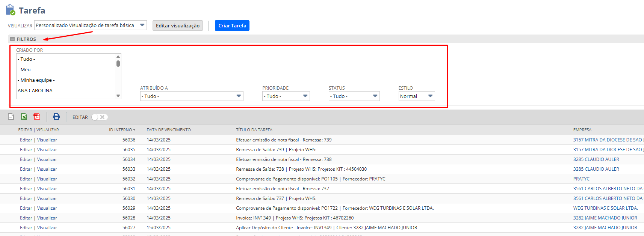Image resolution: width=644 pixels, height=236 pixels.
Task: Select ANA CAROLINA in Criado Por list
Action: tap(35, 91)
